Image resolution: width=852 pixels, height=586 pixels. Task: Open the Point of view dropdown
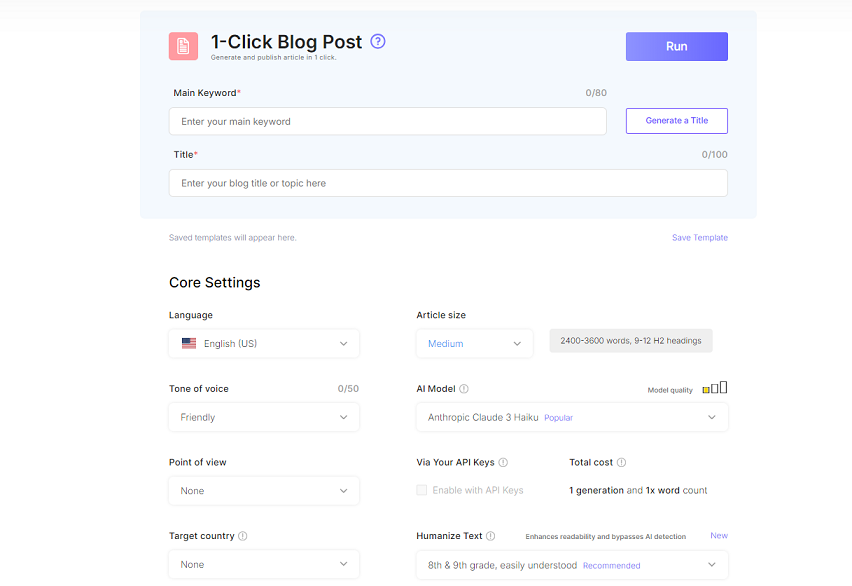[x=264, y=491]
